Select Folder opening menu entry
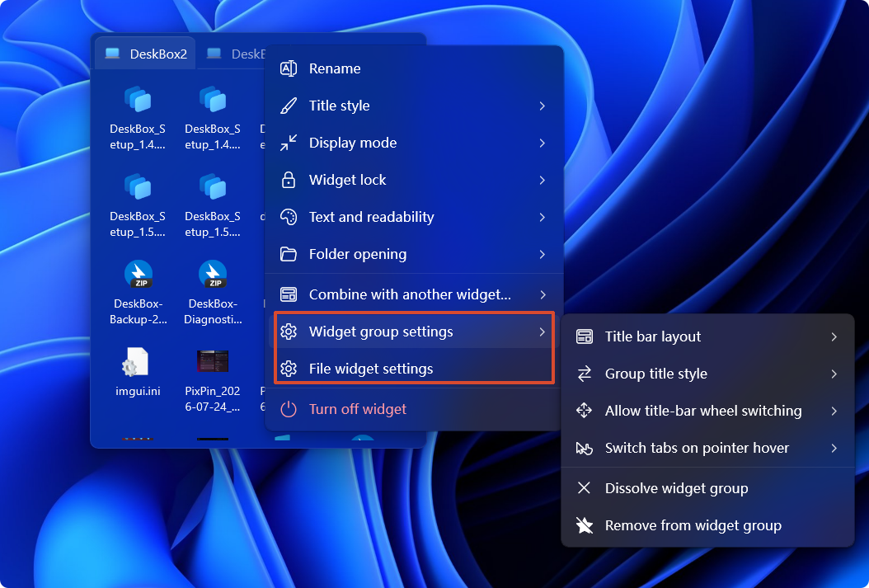Screen dimensions: 869x588 point(414,254)
